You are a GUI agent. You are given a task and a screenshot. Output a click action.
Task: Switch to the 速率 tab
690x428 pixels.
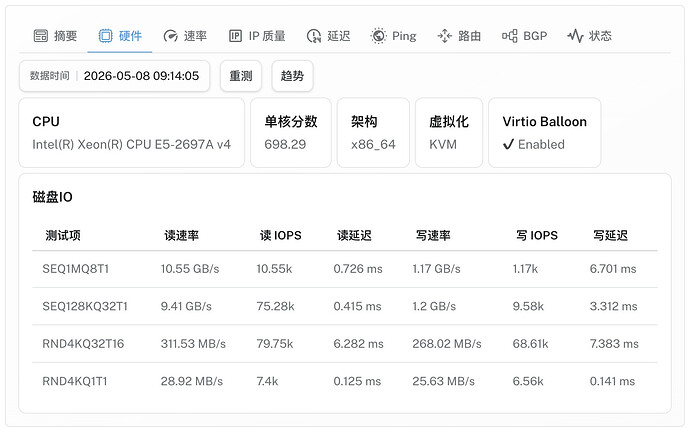185,36
